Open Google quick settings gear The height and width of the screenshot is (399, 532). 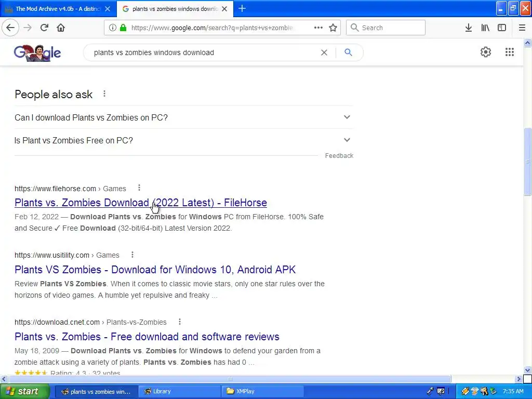coord(486,52)
